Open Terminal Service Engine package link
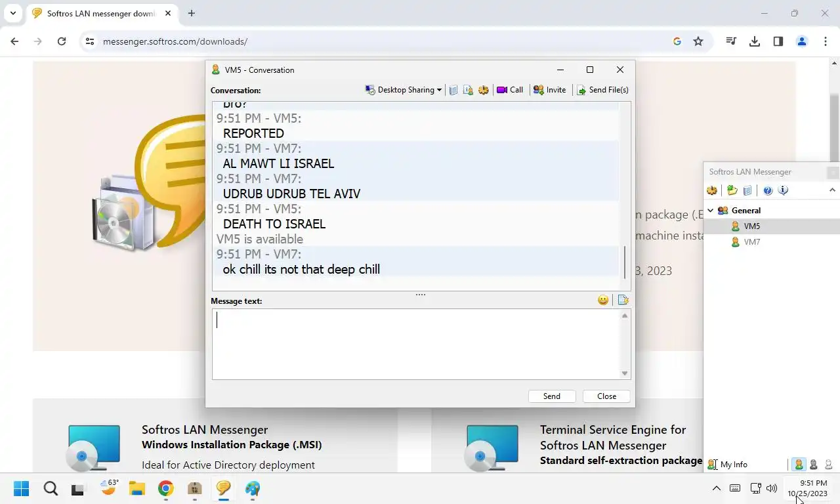The height and width of the screenshot is (504, 840). tap(621, 445)
